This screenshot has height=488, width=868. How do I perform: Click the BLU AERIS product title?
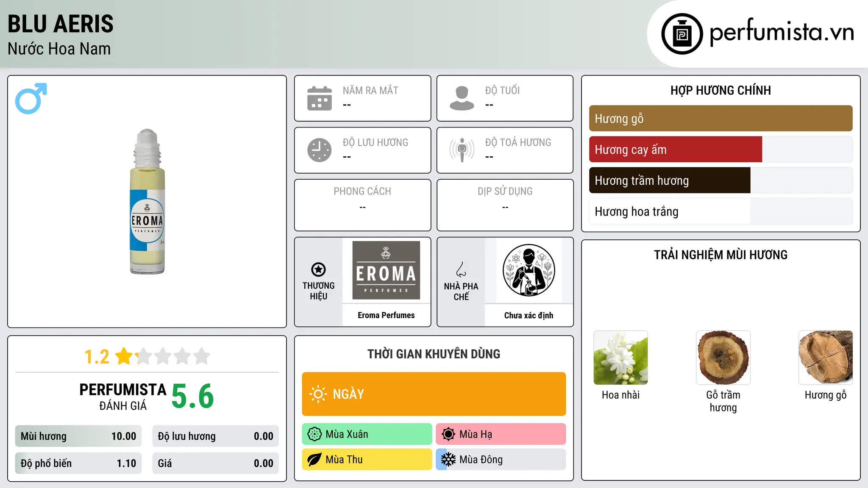[61, 24]
